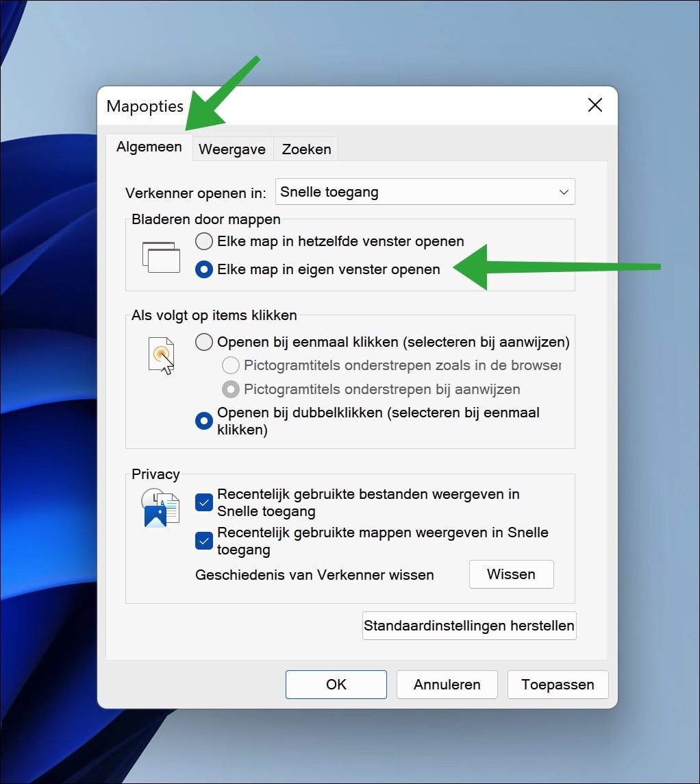
Task: Open the Weergave tab
Action: 232,149
